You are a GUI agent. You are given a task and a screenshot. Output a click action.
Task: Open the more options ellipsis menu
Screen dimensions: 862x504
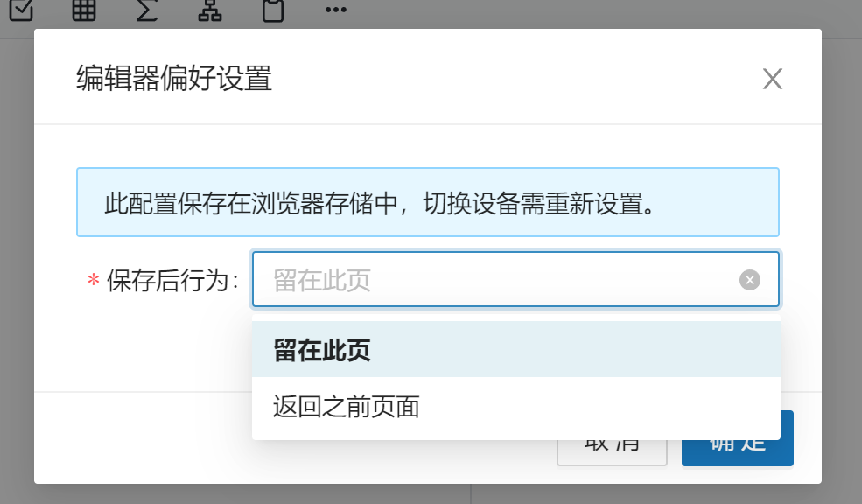coord(336,10)
